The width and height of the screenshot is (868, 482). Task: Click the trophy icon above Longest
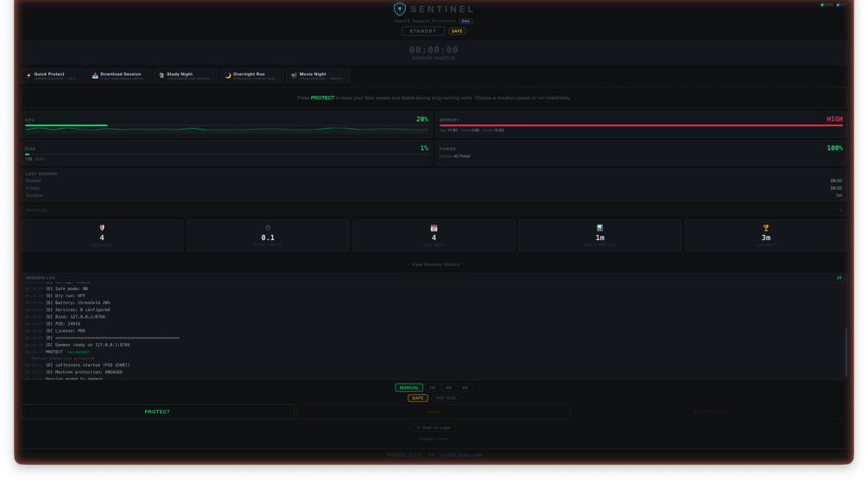(x=766, y=228)
